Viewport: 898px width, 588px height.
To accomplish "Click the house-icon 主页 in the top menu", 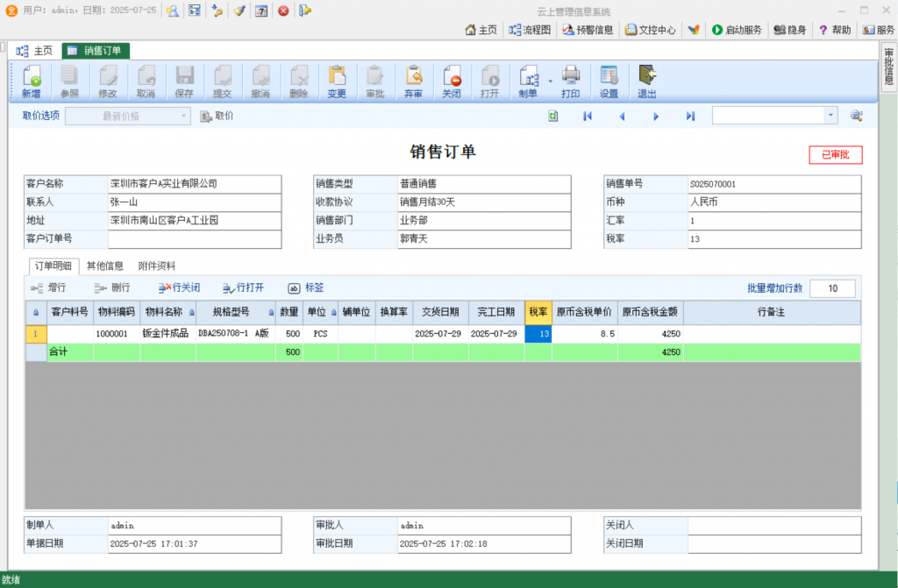I will pos(481,30).
